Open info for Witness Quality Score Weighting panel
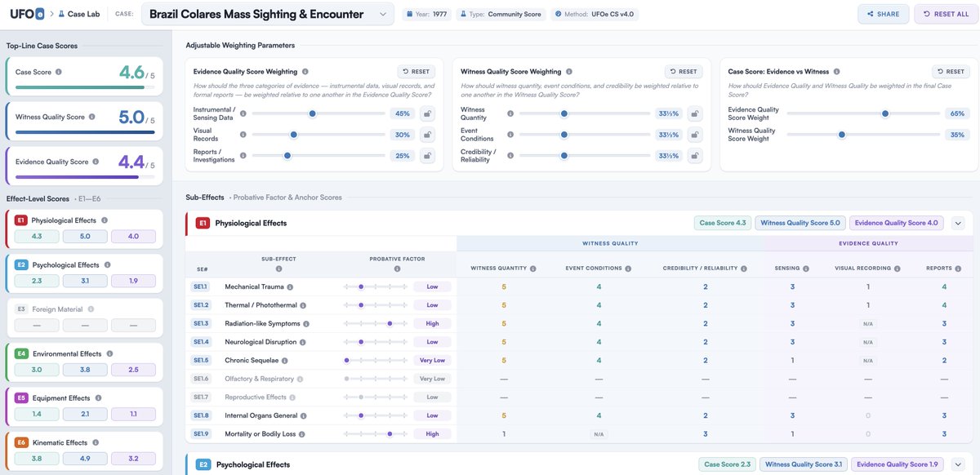Viewport: 980px width, 475px height. coord(569,72)
